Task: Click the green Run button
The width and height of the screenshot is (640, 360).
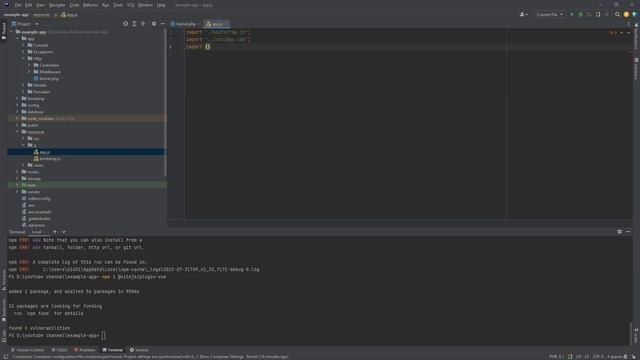Action: click(571, 14)
